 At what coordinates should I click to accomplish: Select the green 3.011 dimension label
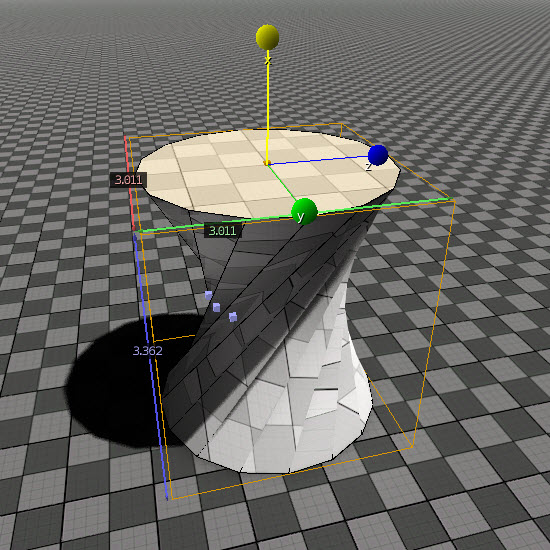(x=222, y=231)
